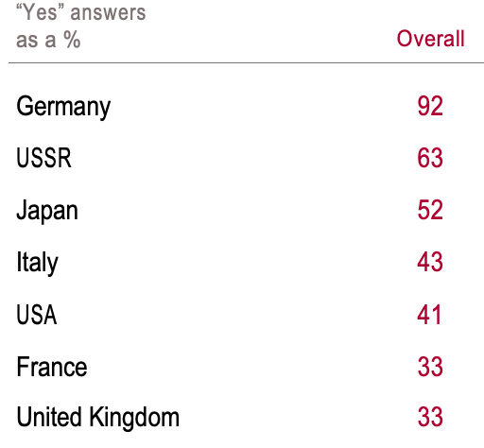This screenshot has height=448, width=484.
Task: Select the Italy row label
Action: [x=37, y=263]
